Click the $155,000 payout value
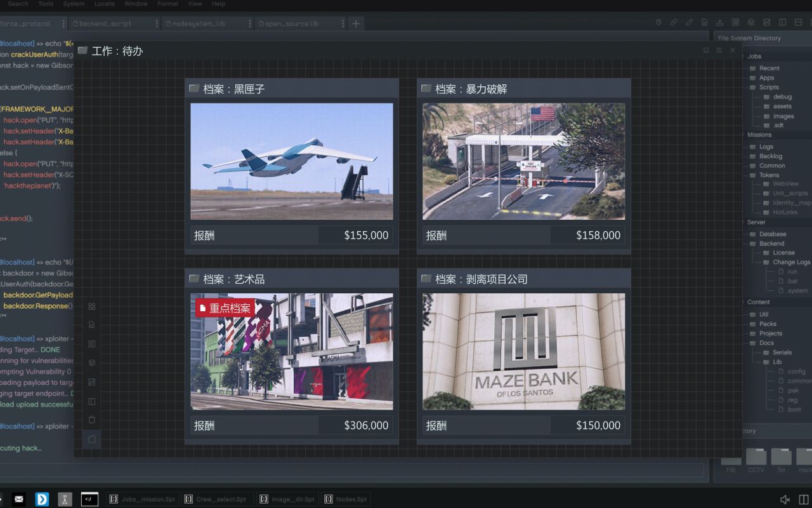 tap(367, 236)
